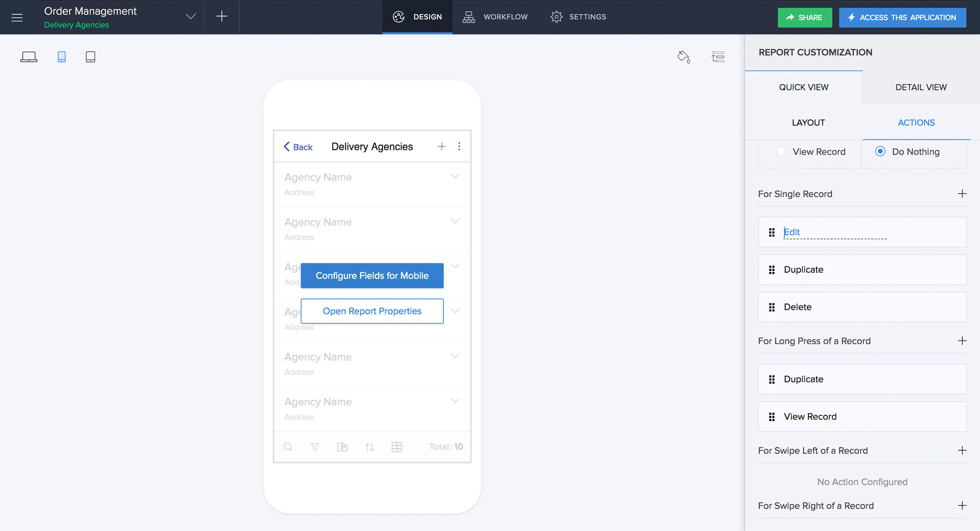Add action for Swipe Right of a Record
Screen dimensions: 980x531
(962, 505)
